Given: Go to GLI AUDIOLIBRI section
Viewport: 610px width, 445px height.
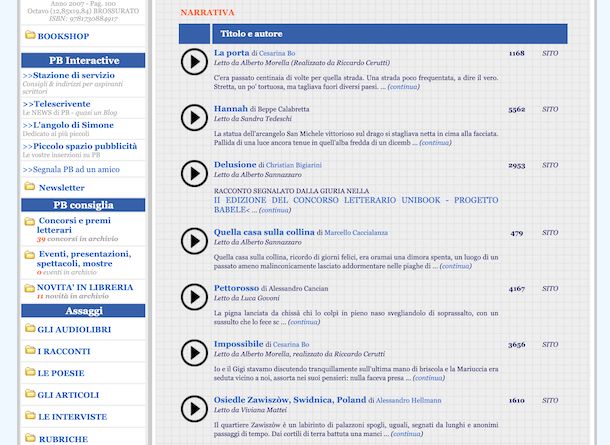Looking at the screenshot, I should 74,329.
